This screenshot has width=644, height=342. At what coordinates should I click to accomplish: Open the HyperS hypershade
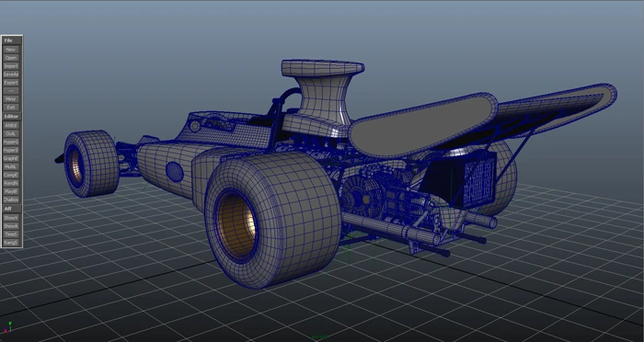[x=11, y=150]
